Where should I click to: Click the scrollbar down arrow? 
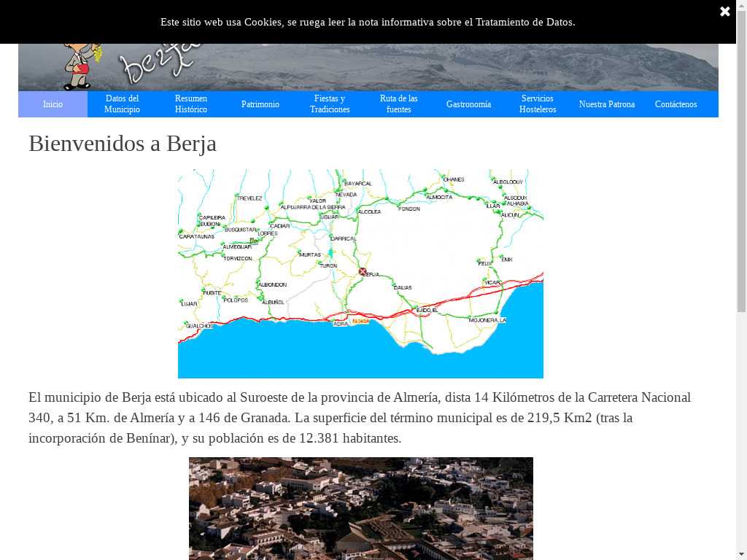click(741, 554)
